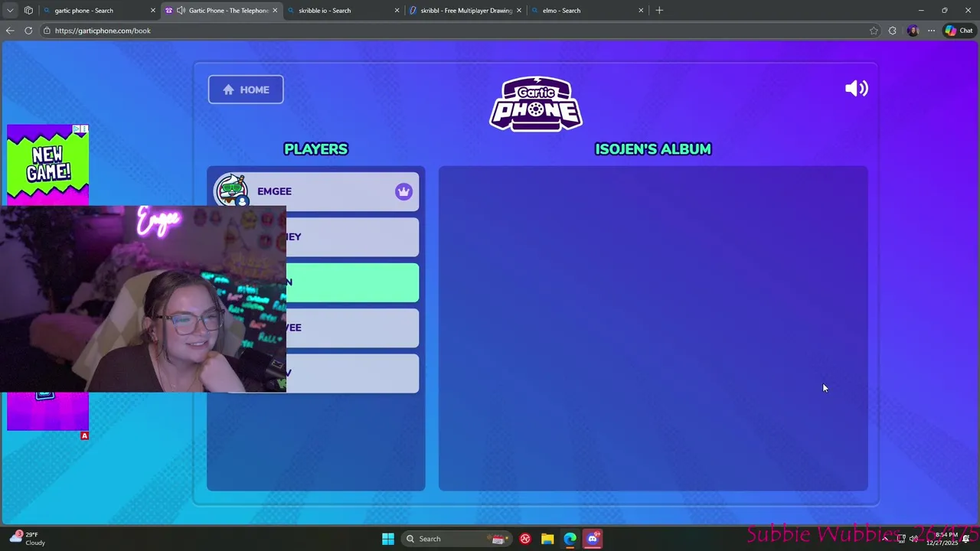The image size is (980, 551).
Task: Close the 'gartic phone - Search' tab
Action: pos(152,11)
